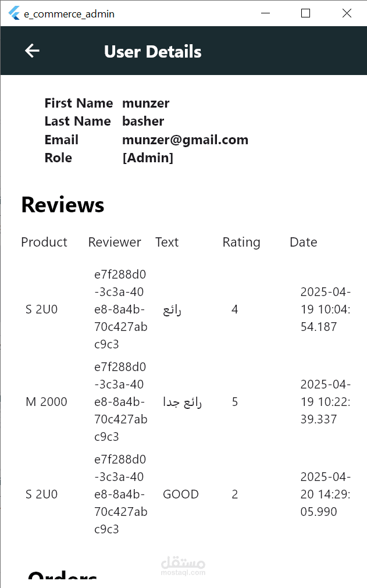Minimize the e_commerce_admin window
The width and height of the screenshot is (367, 588).
pos(265,13)
